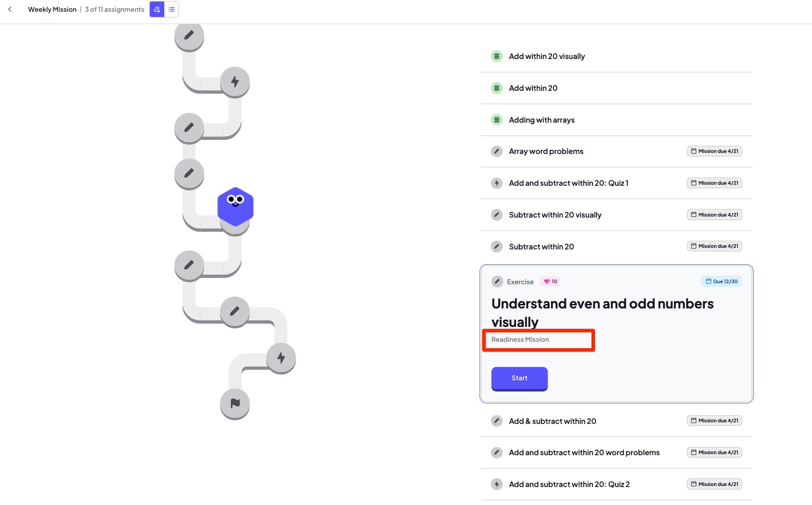Click the Due 12/30 badge
This screenshot has width=812, height=505.
(x=722, y=281)
